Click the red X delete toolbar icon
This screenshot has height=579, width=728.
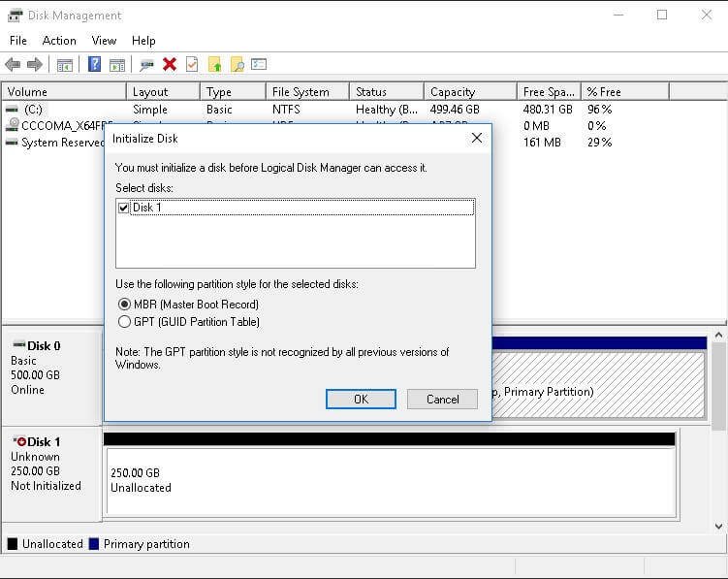point(170,64)
